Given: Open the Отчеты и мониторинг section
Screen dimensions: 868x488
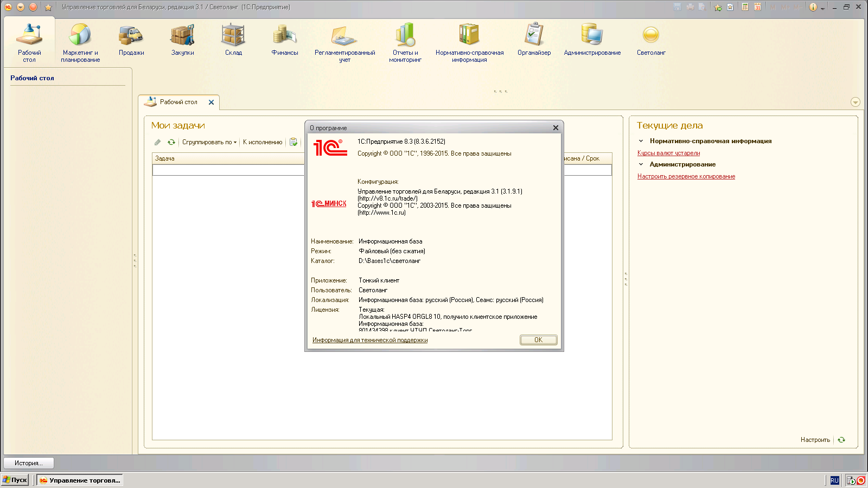Looking at the screenshot, I should (x=405, y=43).
